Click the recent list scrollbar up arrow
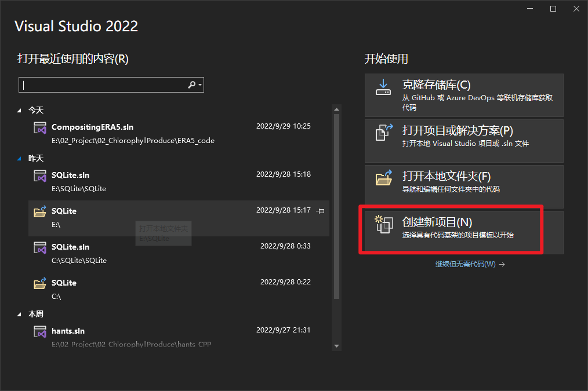Screen dimensions: 588x391 click(x=336, y=109)
